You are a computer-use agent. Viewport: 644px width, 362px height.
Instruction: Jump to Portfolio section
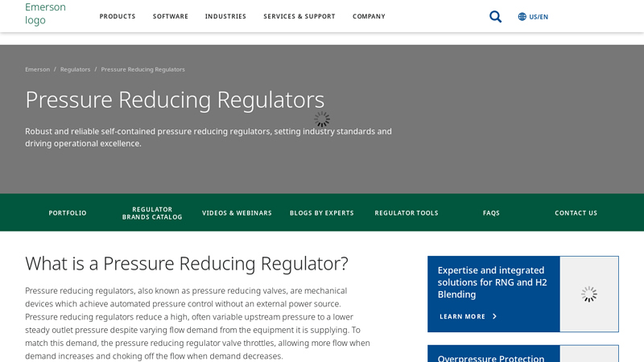(68, 213)
